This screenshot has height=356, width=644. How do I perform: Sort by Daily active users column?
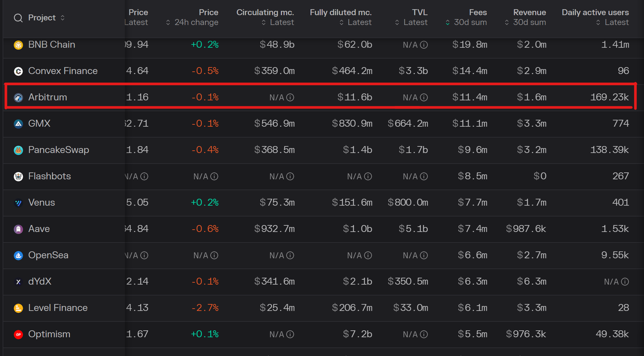598,22
